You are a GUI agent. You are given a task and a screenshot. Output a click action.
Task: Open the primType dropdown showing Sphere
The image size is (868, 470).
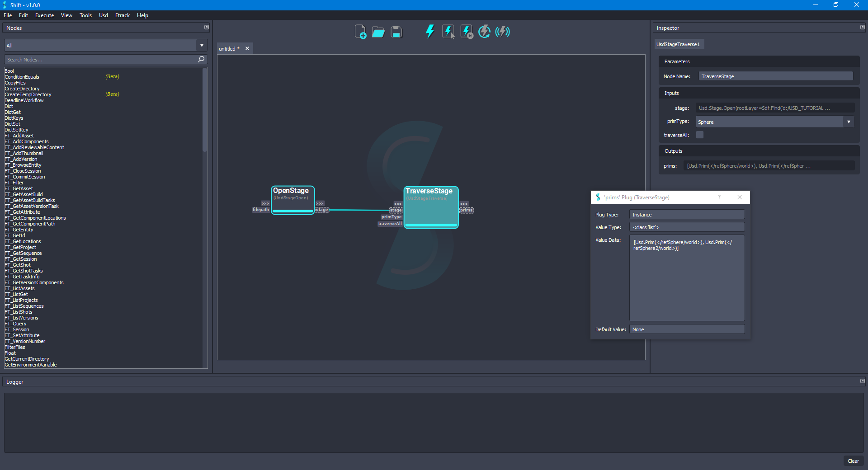tap(849, 122)
